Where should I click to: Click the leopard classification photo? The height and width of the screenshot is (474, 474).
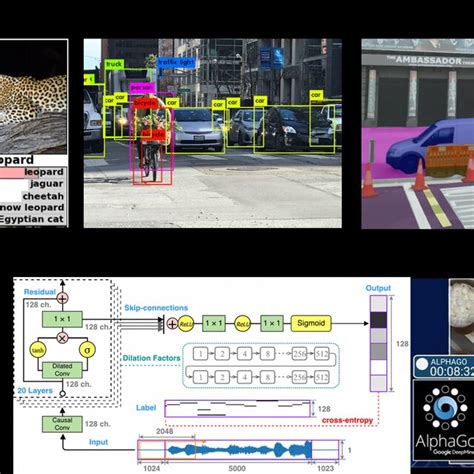point(33,97)
